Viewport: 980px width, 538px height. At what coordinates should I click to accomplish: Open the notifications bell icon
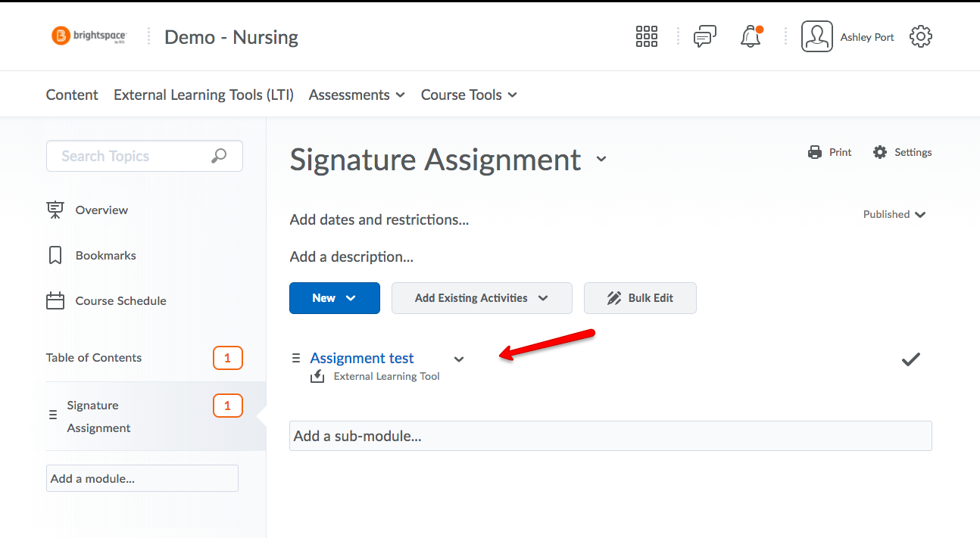coord(751,36)
